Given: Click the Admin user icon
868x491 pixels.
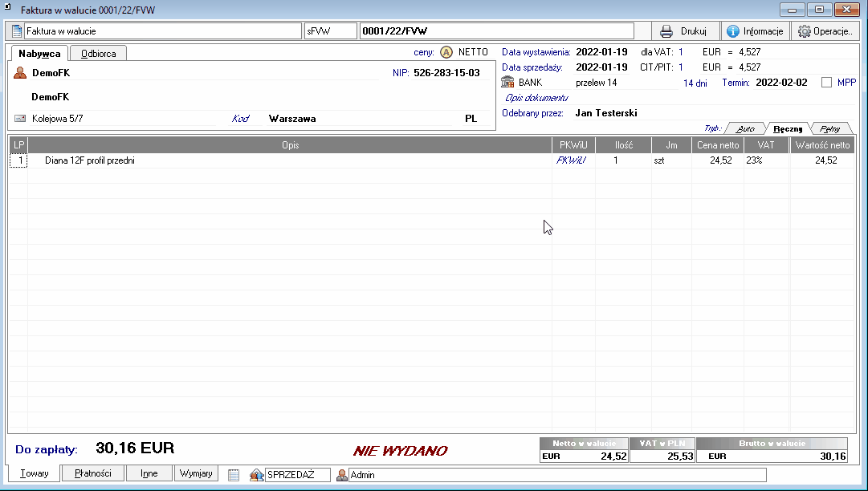Looking at the screenshot, I should coord(341,475).
